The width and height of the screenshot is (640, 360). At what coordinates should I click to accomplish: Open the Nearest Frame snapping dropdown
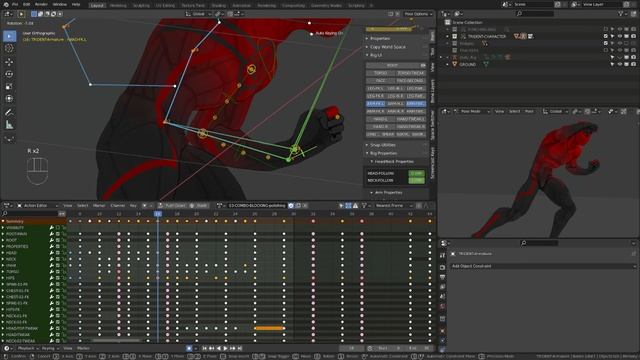pos(393,205)
